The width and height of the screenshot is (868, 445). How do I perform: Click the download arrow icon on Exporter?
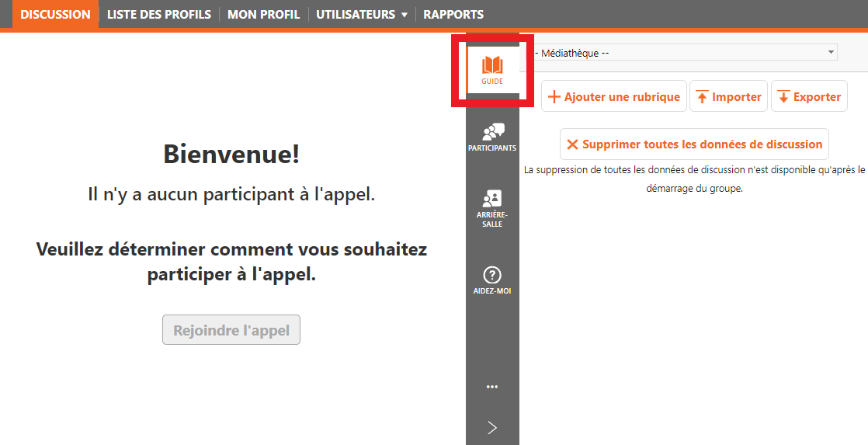[x=783, y=97]
